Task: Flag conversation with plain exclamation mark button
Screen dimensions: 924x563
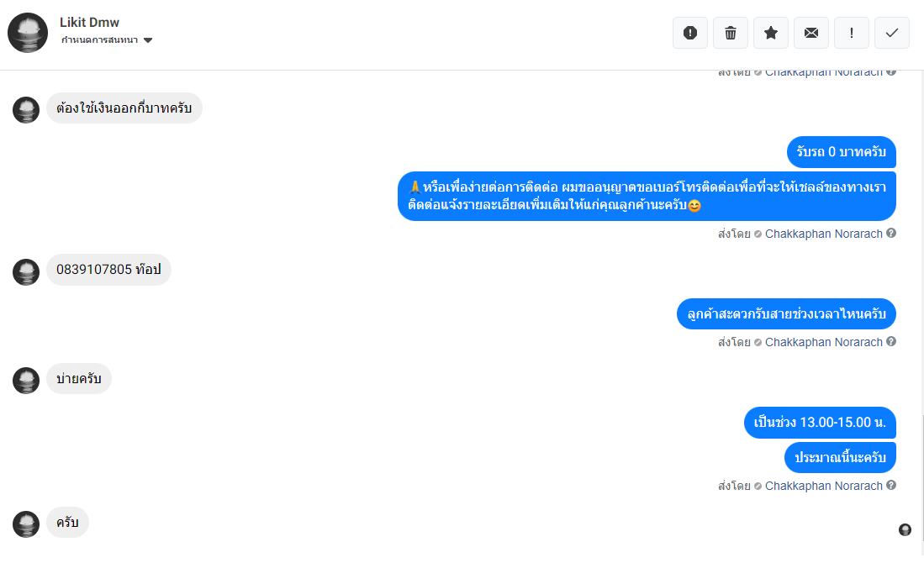Action: (852, 33)
